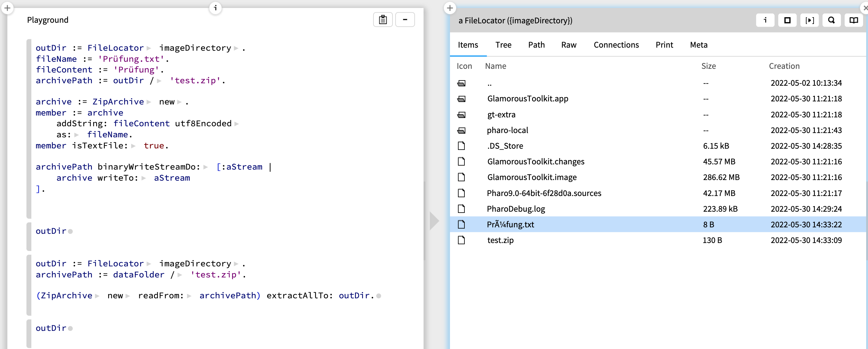The width and height of the screenshot is (868, 349).
Task: Expand the triangle after ZipArchive new
Action: point(180,101)
